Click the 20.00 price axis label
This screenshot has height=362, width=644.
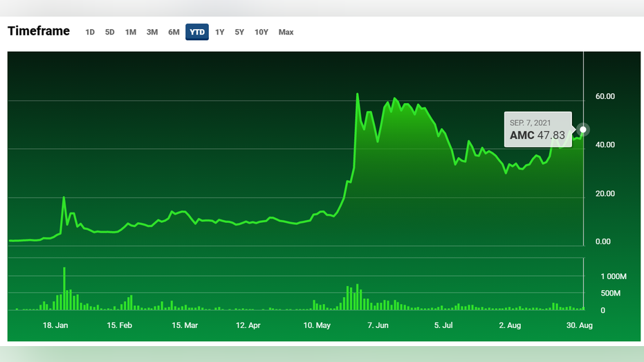tap(605, 194)
